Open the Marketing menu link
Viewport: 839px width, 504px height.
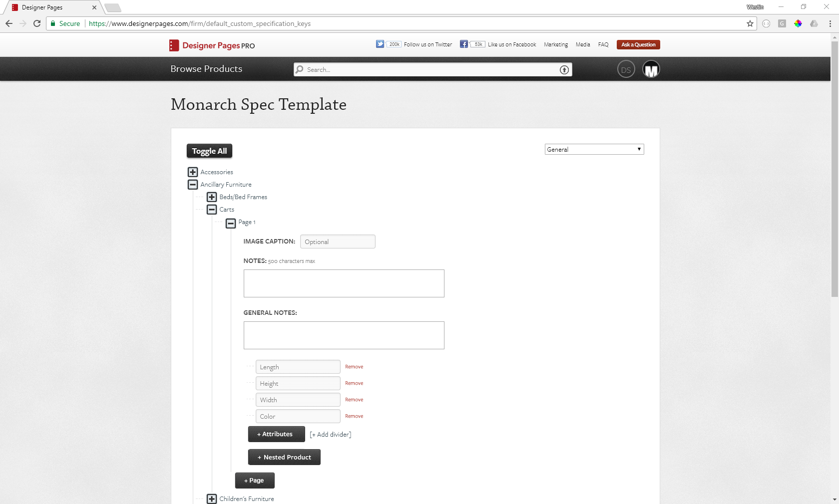[x=556, y=44]
